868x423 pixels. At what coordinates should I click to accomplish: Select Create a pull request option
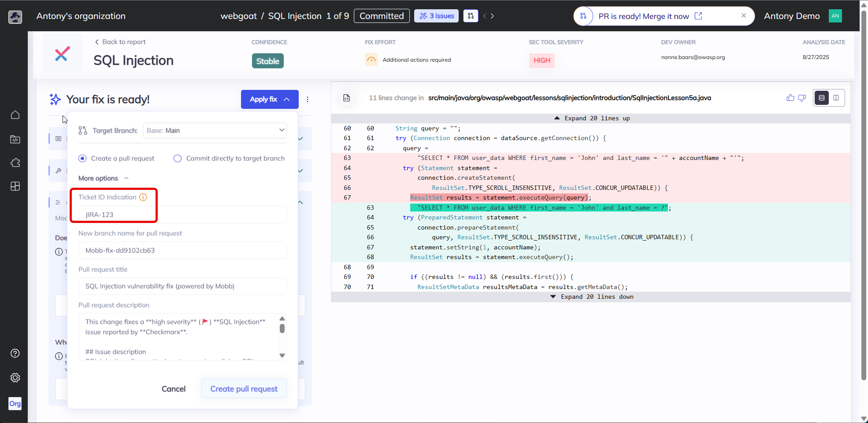coord(82,159)
